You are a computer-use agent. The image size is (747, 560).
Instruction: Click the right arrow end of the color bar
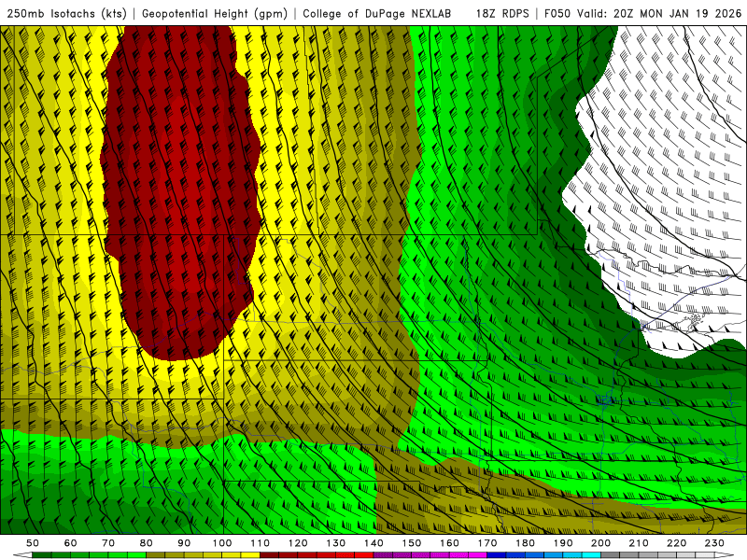(725, 555)
